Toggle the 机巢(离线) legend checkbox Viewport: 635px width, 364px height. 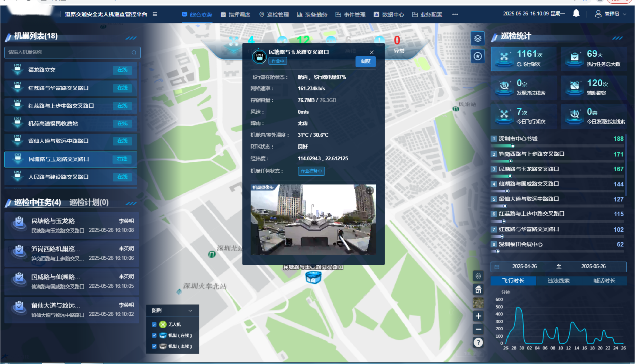click(x=154, y=346)
